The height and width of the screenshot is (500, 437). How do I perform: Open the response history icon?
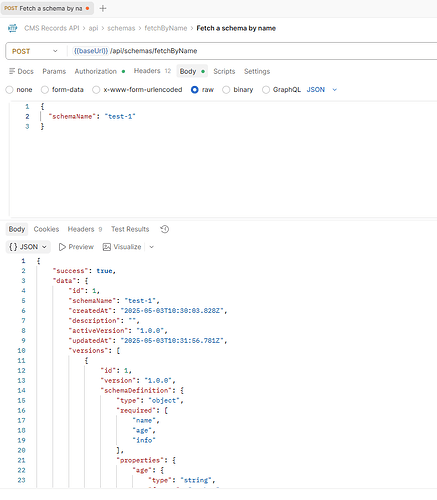tap(165, 229)
